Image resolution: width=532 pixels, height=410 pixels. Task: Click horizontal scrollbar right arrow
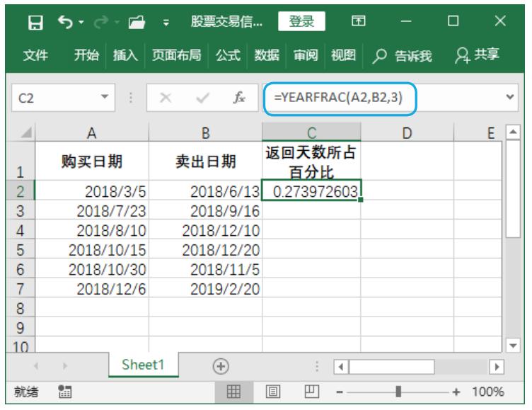[x=497, y=367]
